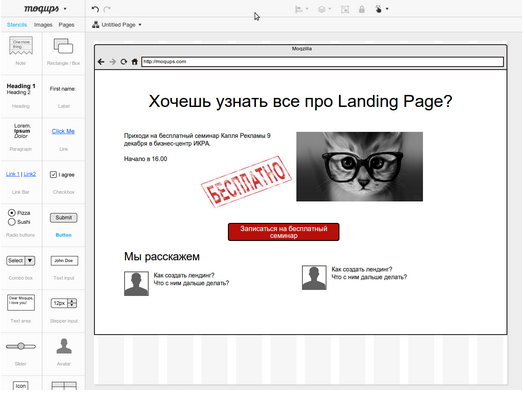This screenshot has height=393, width=524.
Task: Select the Link Bar stencil
Action: [x=21, y=182]
